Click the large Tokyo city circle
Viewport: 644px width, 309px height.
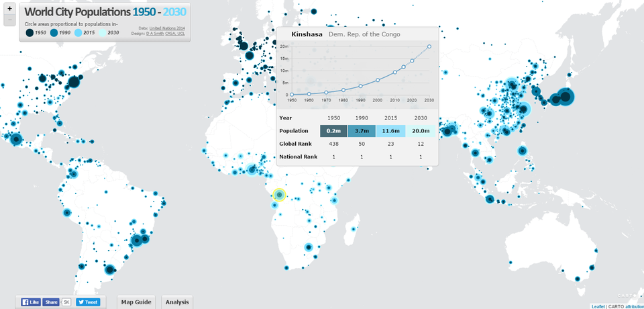pos(565,97)
